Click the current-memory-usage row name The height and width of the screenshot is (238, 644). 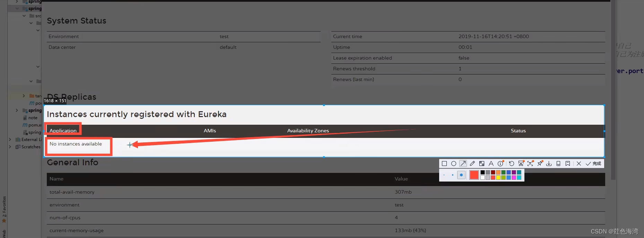[x=77, y=230]
